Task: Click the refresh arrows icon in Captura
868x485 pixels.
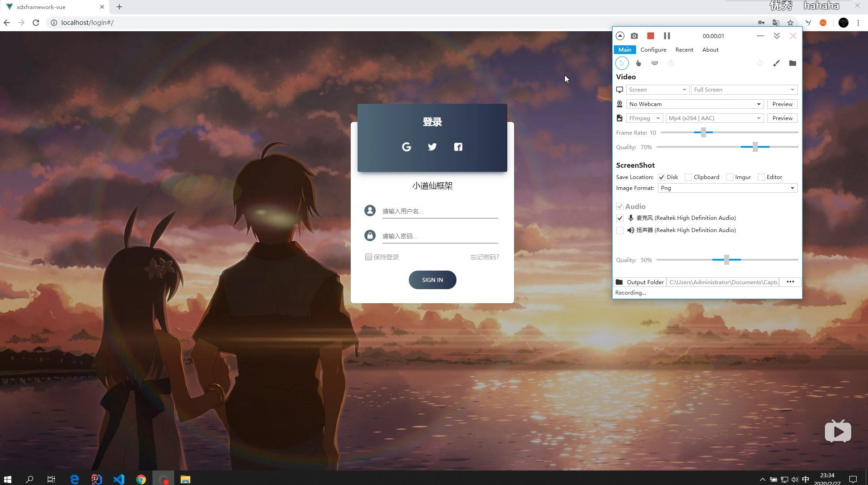Action: [760, 63]
